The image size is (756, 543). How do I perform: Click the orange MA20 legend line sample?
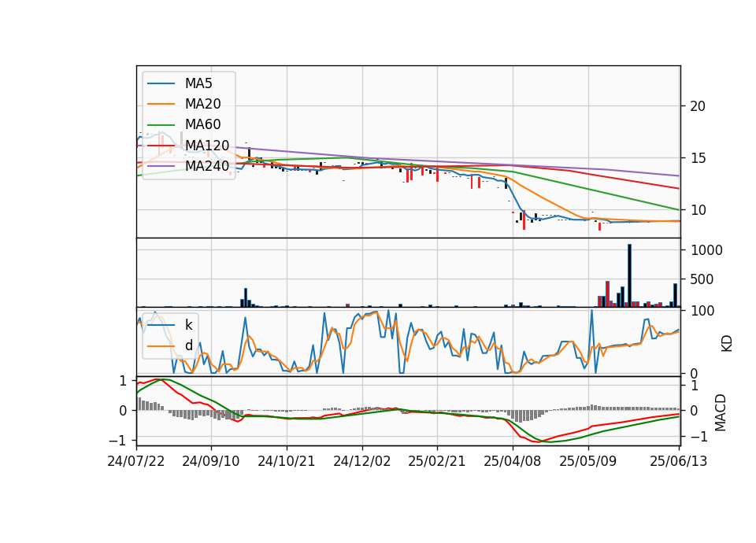coord(161,104)
